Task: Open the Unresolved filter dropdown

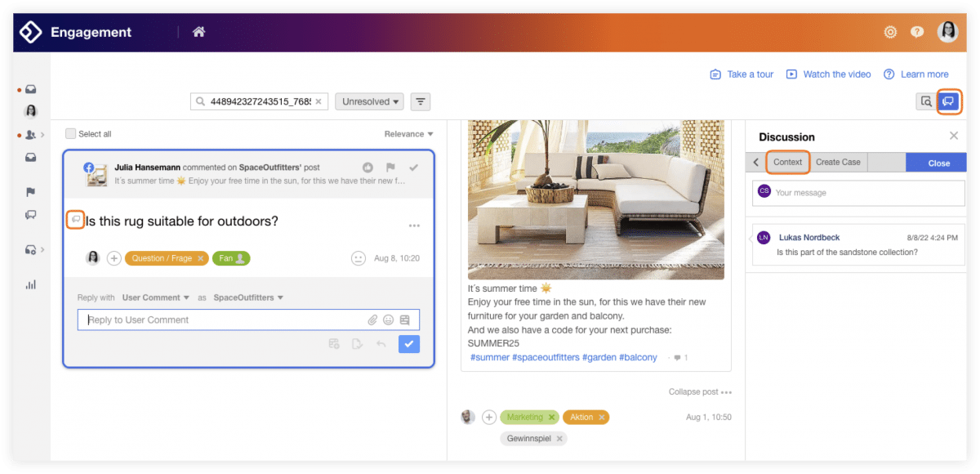Action: click(x=367, y=101)
